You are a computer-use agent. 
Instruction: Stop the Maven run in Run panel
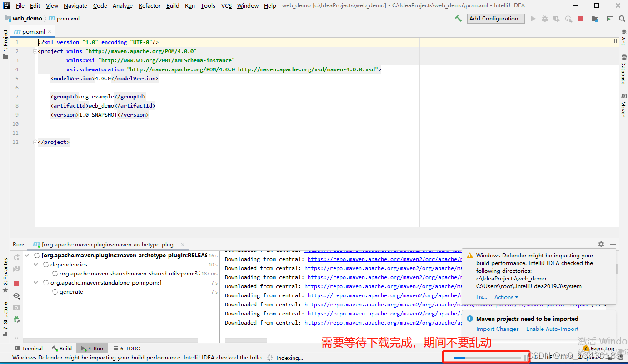pyautogui.click(x=17, y=283)
